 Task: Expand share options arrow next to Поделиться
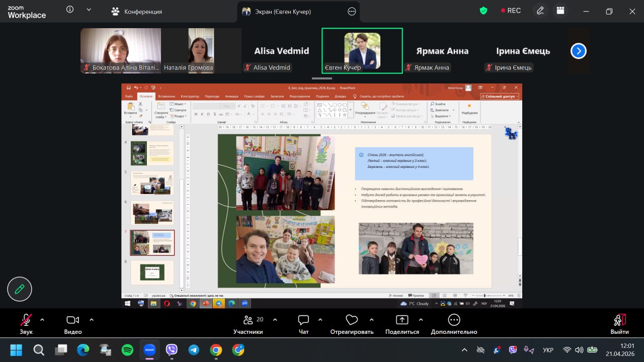click(421, 319)
